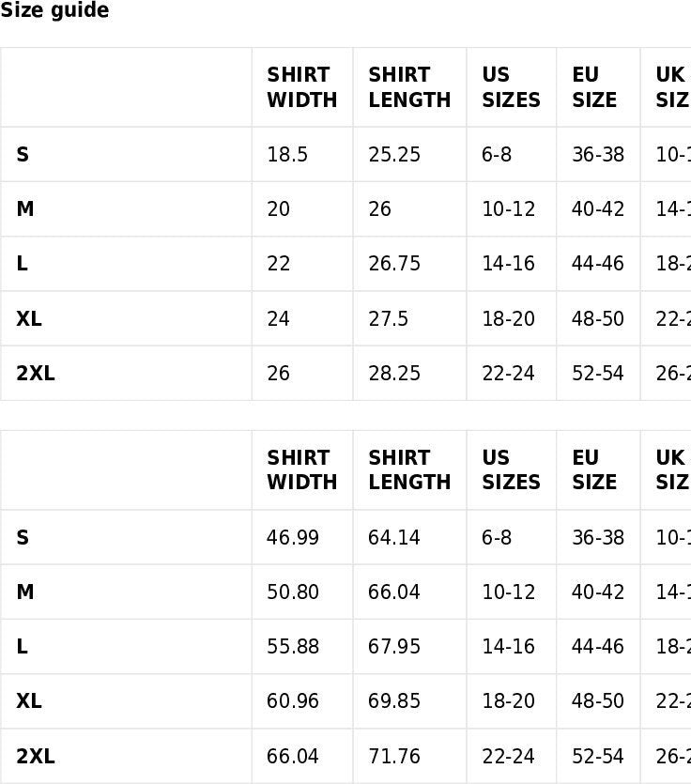Click the 71.76 length cell
The image size is (691, 784).
pyautogui.click(x=394, y=757)
